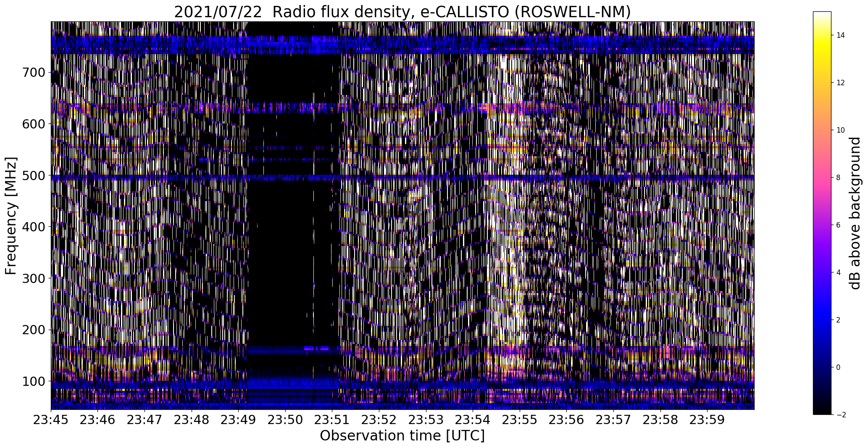Click the time tick label 23:57
This screenshot has height=448, width=868.
tap(613, 420)
